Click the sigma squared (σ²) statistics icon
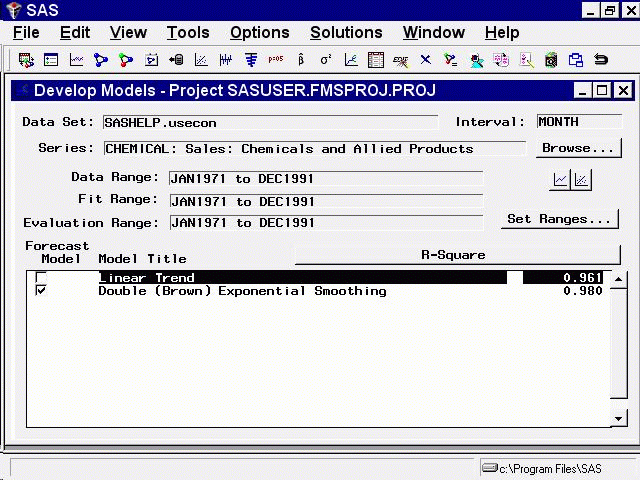640x480 pixels. pos(326,60)
